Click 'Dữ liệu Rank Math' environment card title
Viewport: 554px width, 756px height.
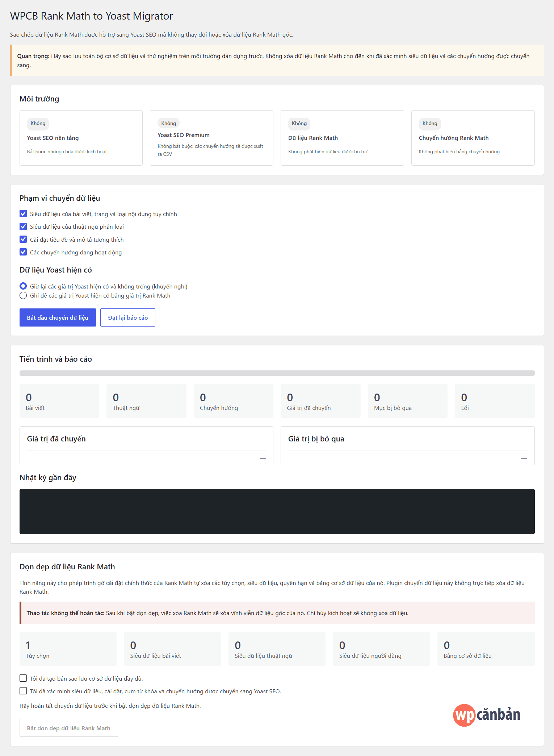tap(313, 138)
